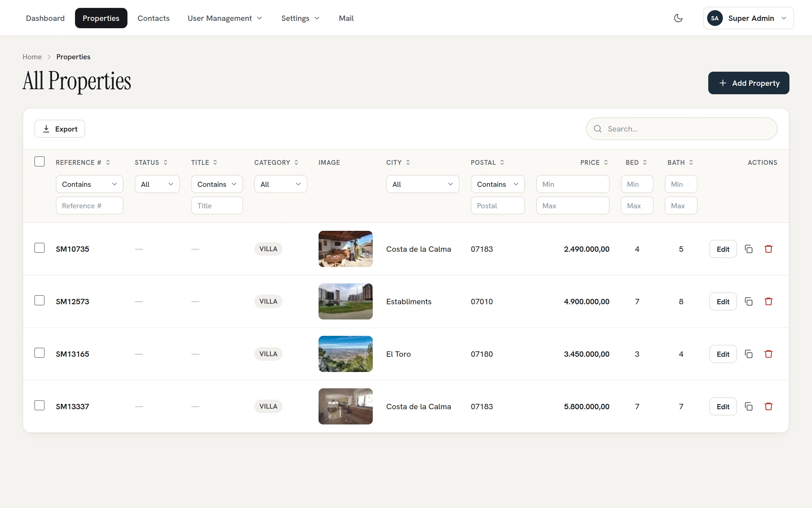Open City All filter dropdown
The height and width of the screenshot is (508, 812).
point(422,184)
